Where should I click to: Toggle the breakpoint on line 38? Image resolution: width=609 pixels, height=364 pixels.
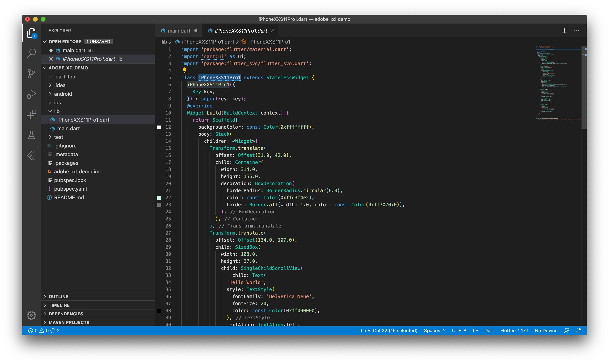click(159, 310)
